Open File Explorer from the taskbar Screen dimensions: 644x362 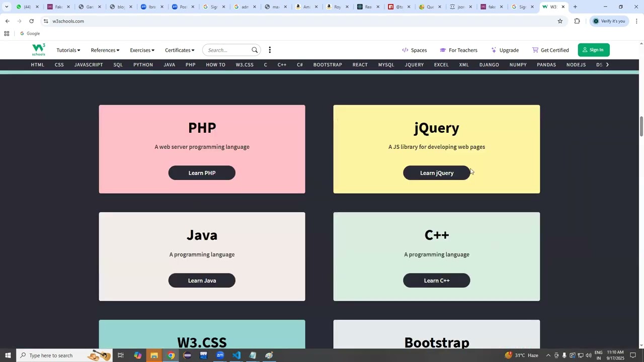pyautogui.click(x=154, y=355)
